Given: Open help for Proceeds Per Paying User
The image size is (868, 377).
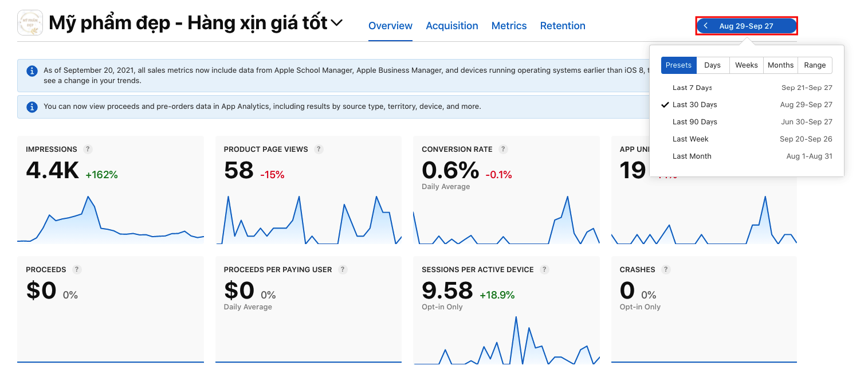Looking at the screenshot, I should [x=343, y=269].
